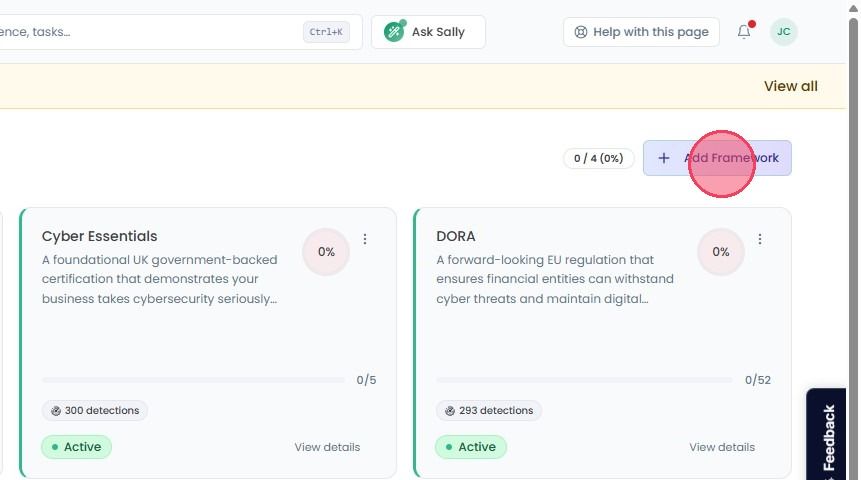The width and height of the screenshot is (861, 480).
Task: Click the DORA 0/52 progress bar
Action: [584, 380]
